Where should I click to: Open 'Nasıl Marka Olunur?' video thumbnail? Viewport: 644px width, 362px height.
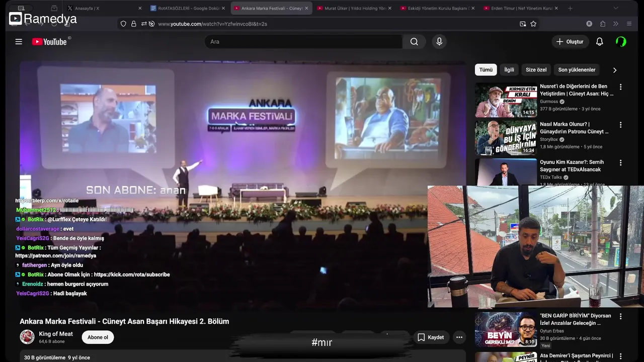click(506, 138)
